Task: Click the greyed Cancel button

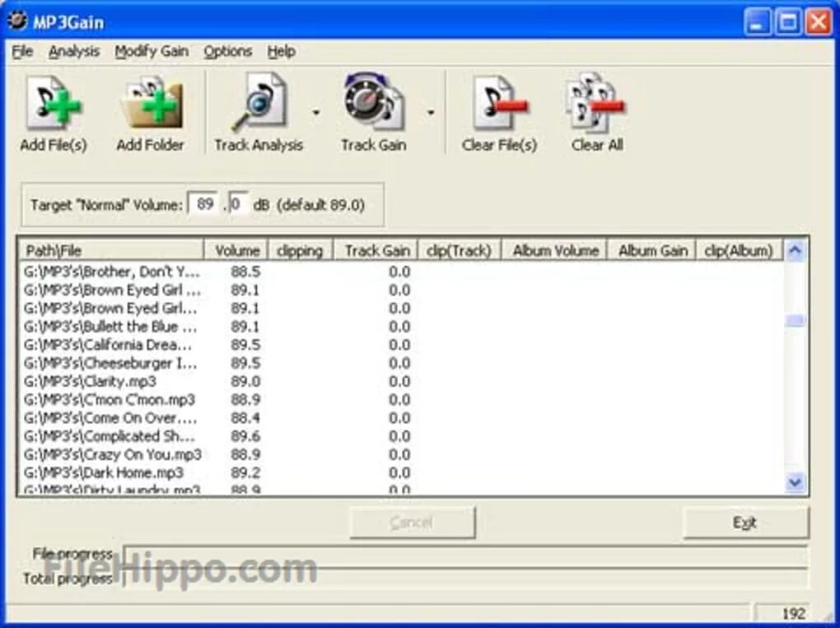Action: pyautogui.click(x=412, y=523)
